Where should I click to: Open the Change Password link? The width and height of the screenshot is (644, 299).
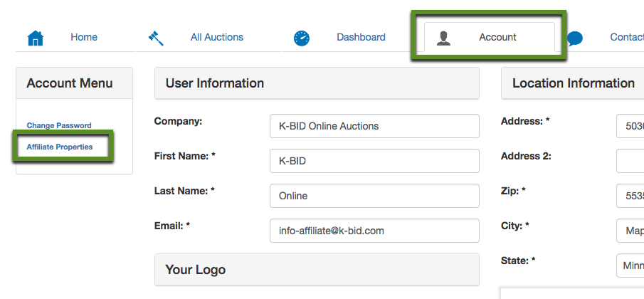59,125
